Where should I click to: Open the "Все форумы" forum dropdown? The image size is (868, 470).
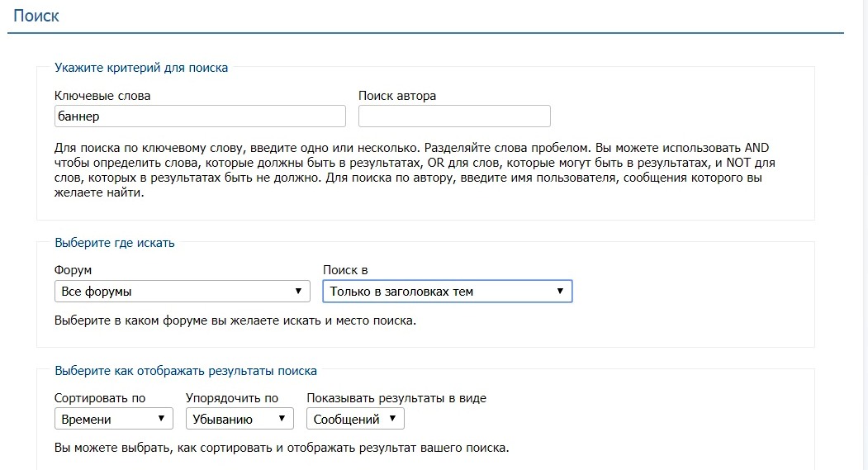(183, 292)
